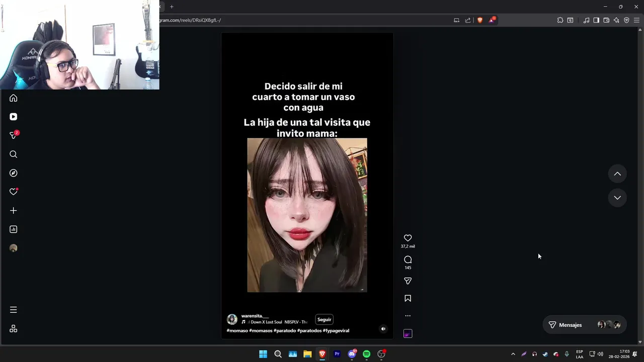Toggle the browser sidebar panel
This screenshot has width=644, height=362.
coord(596,20)
